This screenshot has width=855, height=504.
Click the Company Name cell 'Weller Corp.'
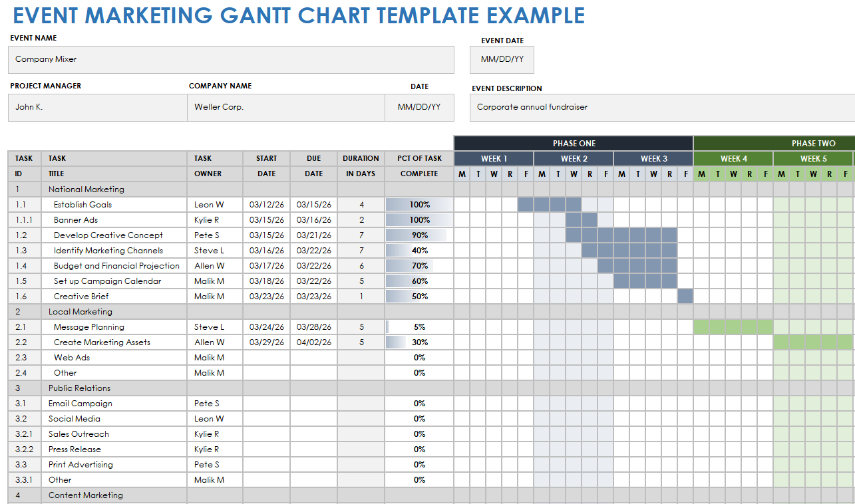[x=286, y=107]
